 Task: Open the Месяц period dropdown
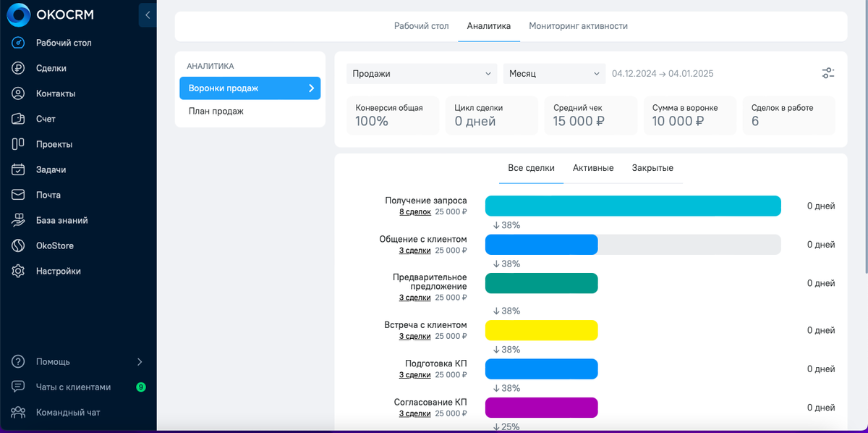pyautogui.click(x=554, y=73)
